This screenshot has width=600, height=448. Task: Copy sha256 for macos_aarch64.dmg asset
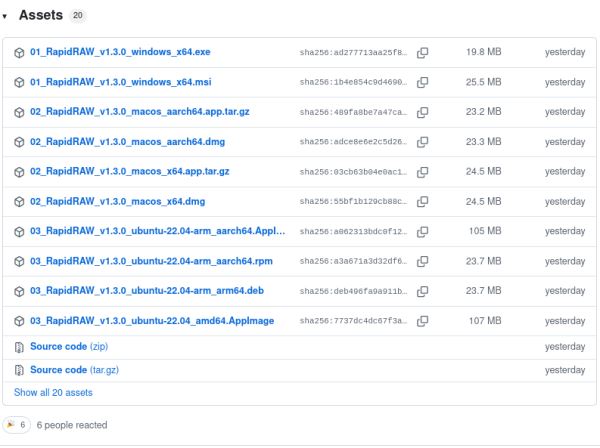[x=422, y=142]
